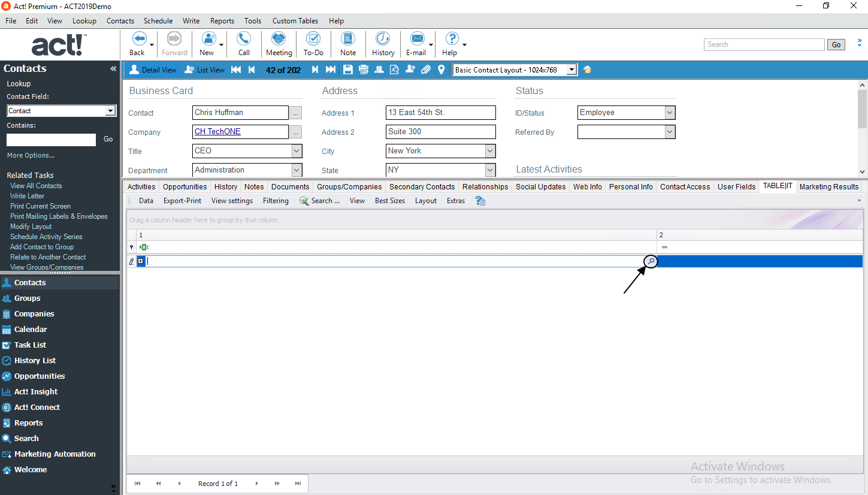Switch to the Groups/Companies tab
The height and width of the screenshot is (495, 868).
[349, 187]
